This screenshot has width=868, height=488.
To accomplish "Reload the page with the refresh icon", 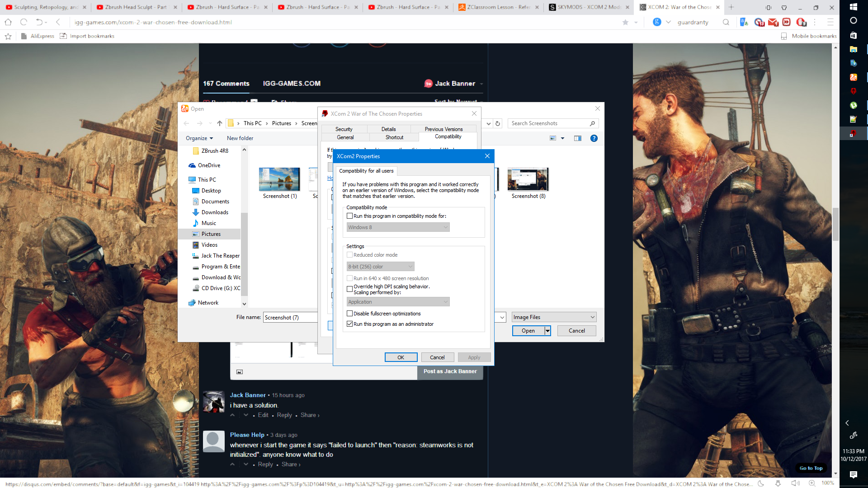I will (24, 22).
